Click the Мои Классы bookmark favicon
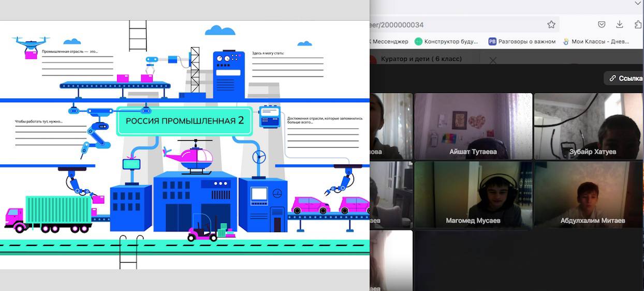The width and height of the screenshot is (644, 291). click(x=566, y=41)
